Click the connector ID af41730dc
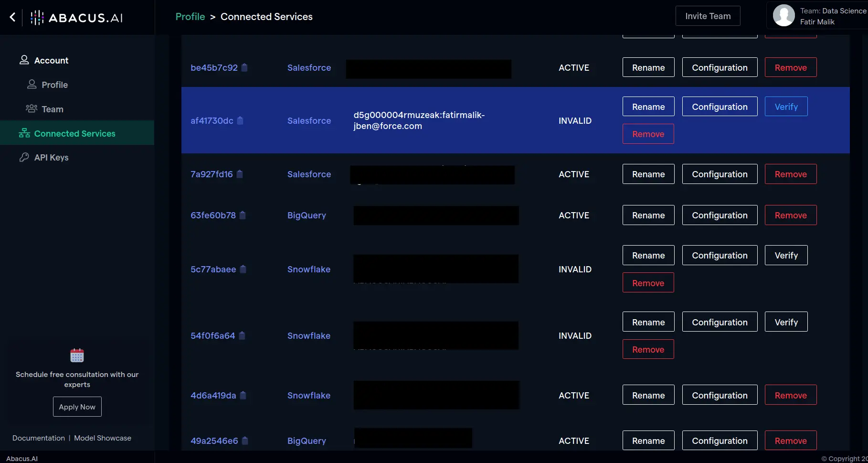Viewport: 868px width, 463px height. (212, 120)
